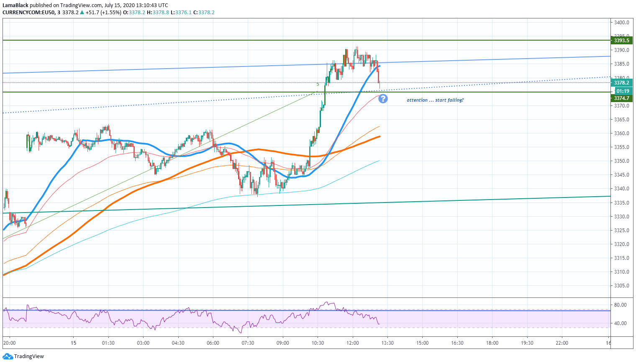Click the 15:00 time axis label
This screenshot has width=636, height=364.
[x=422, y=343]
